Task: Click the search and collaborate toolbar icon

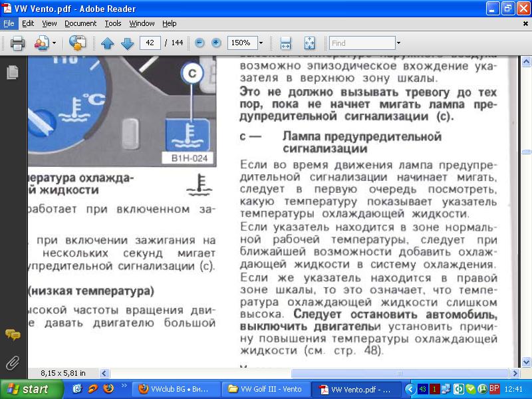Action: [77, 43]
